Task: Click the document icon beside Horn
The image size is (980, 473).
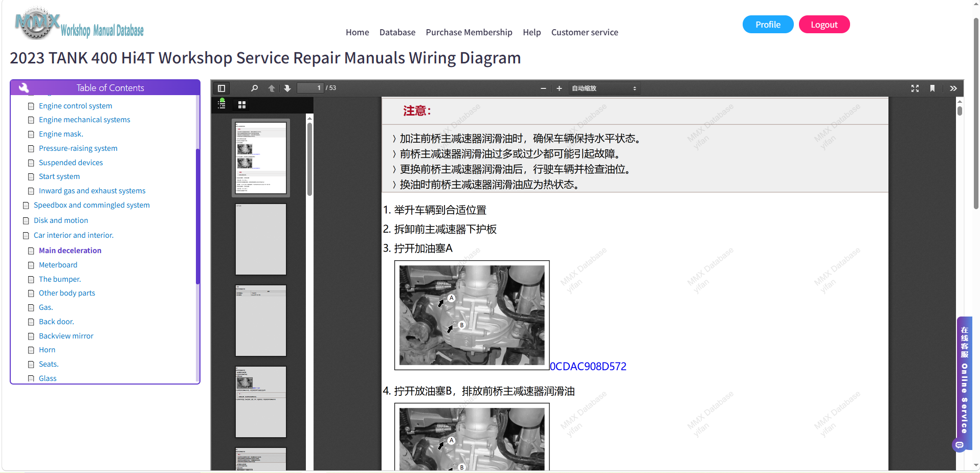Action: pos(31,350)
